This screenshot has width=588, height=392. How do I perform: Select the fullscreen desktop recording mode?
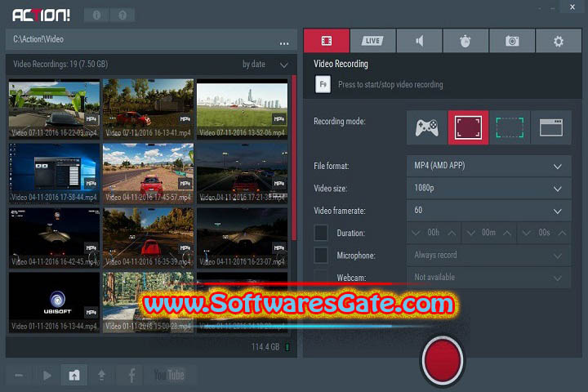(468, 127)
